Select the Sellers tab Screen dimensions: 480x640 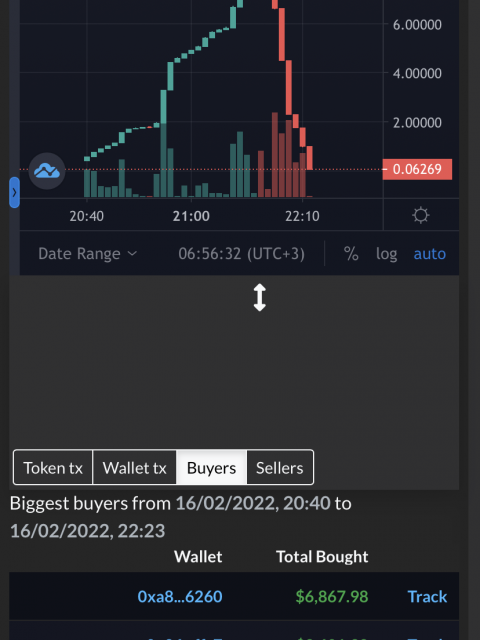(280, 467)
